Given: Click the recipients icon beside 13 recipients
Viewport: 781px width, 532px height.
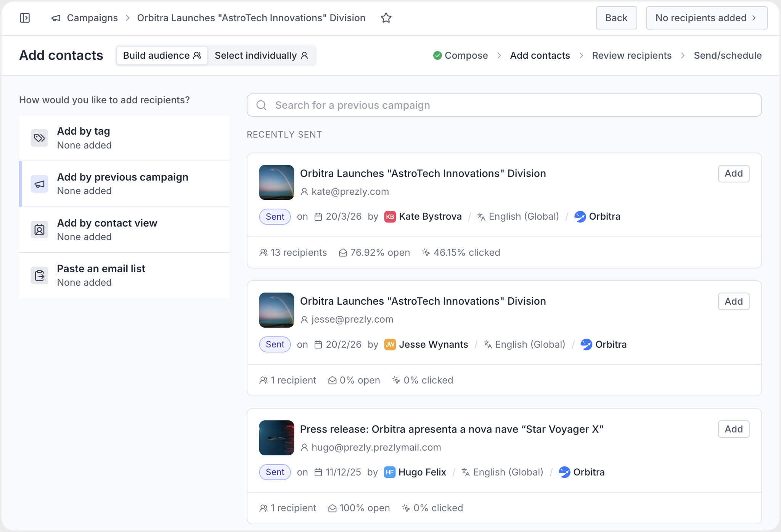Looking at the screenshot, I should [264, 252].
